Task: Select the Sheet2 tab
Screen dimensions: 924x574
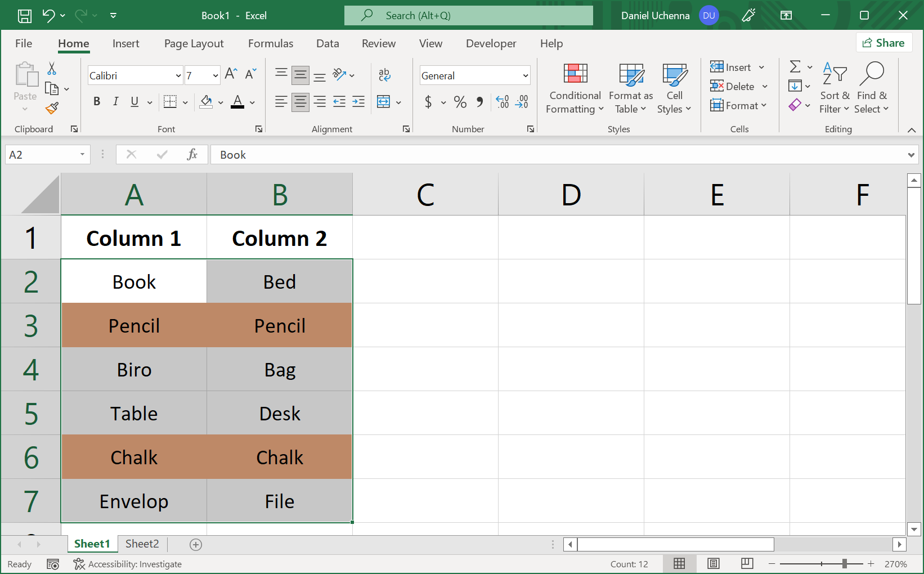Action: pos(142,544)
